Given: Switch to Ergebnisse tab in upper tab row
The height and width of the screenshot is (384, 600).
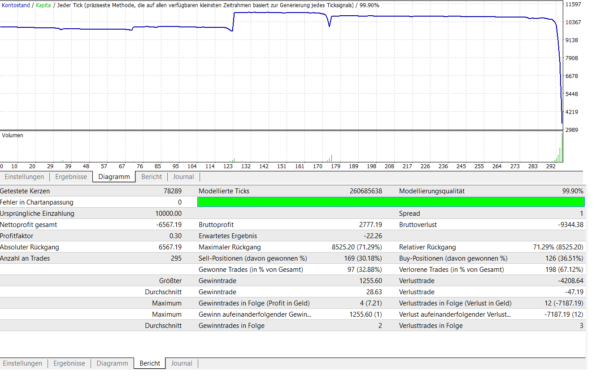Looking at the screenshot, I should point(71,177).
